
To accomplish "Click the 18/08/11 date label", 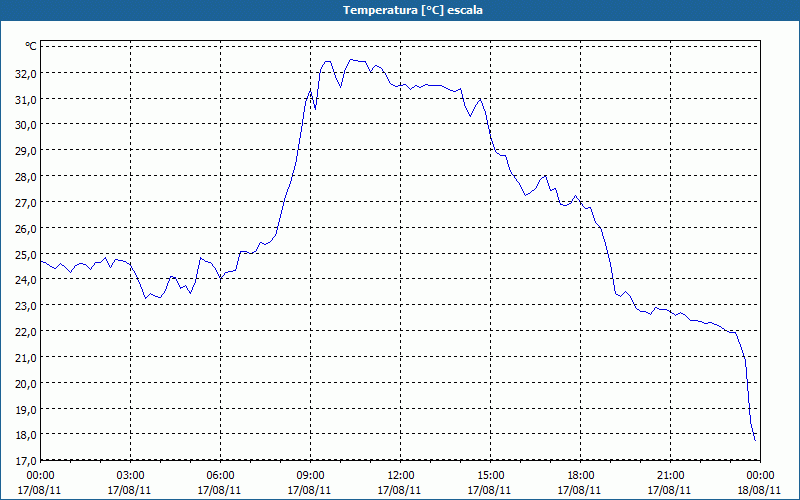I will [x=759, y=490].
